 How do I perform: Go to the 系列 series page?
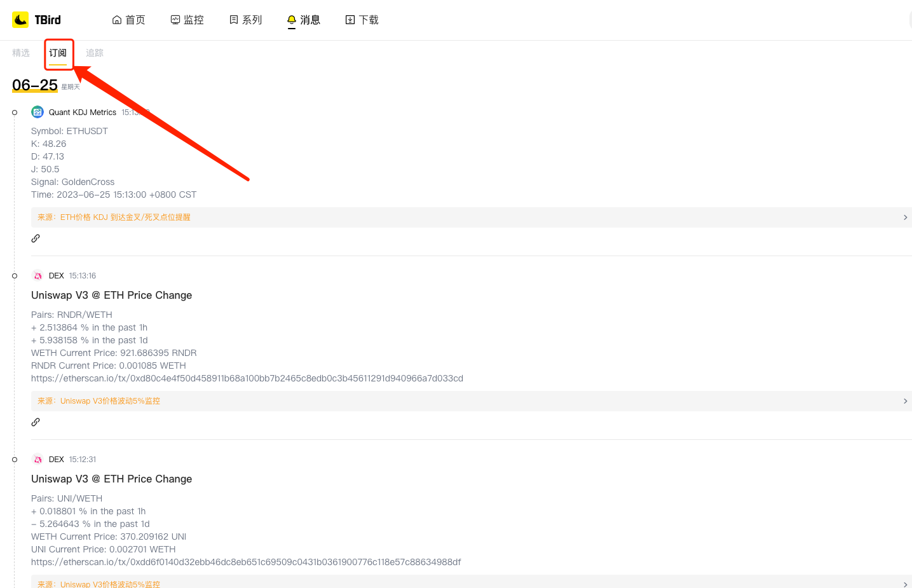(245, 20)
